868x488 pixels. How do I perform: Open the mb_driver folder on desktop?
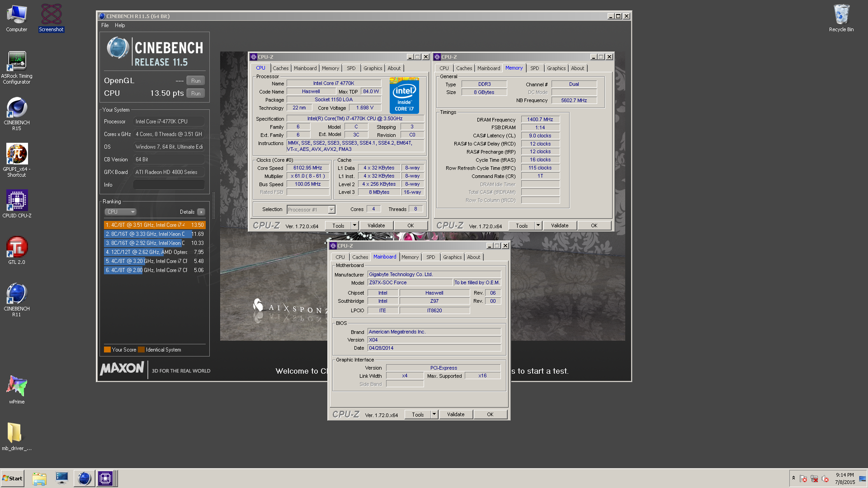coord(17,436)
